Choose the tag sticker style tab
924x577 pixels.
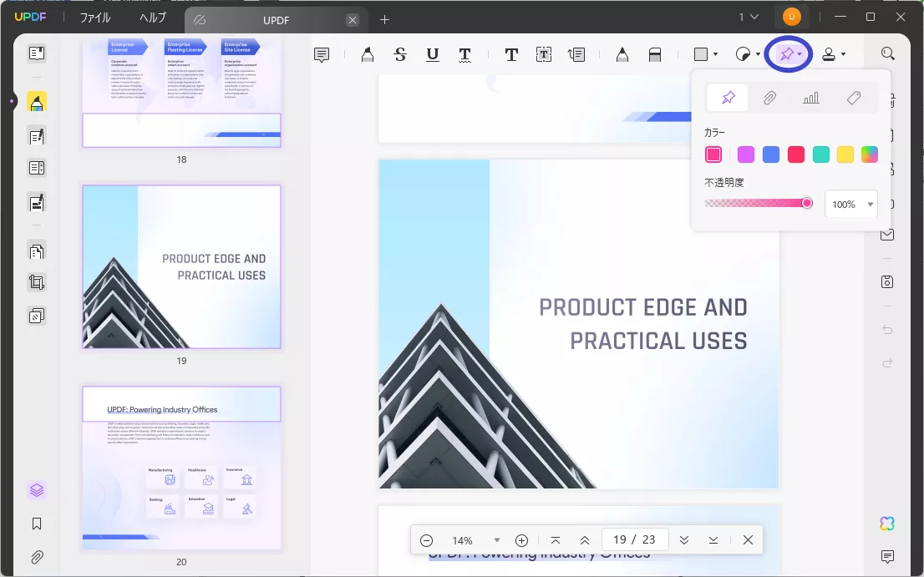(x=853, y=98)
